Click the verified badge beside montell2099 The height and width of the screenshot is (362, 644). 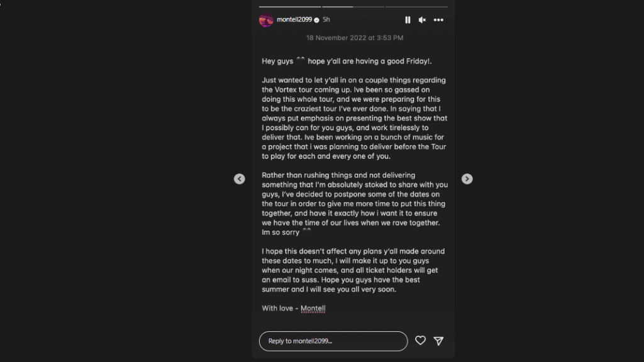(x=317, y=19)
